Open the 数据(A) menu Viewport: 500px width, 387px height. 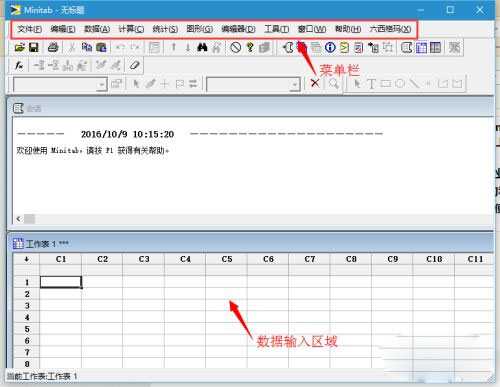[97, 29]
